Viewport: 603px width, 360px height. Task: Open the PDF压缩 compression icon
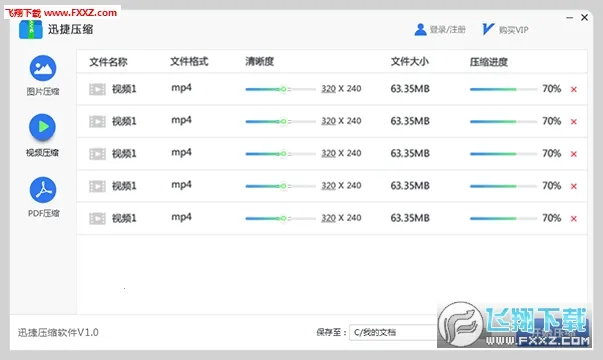coord(43,190)
